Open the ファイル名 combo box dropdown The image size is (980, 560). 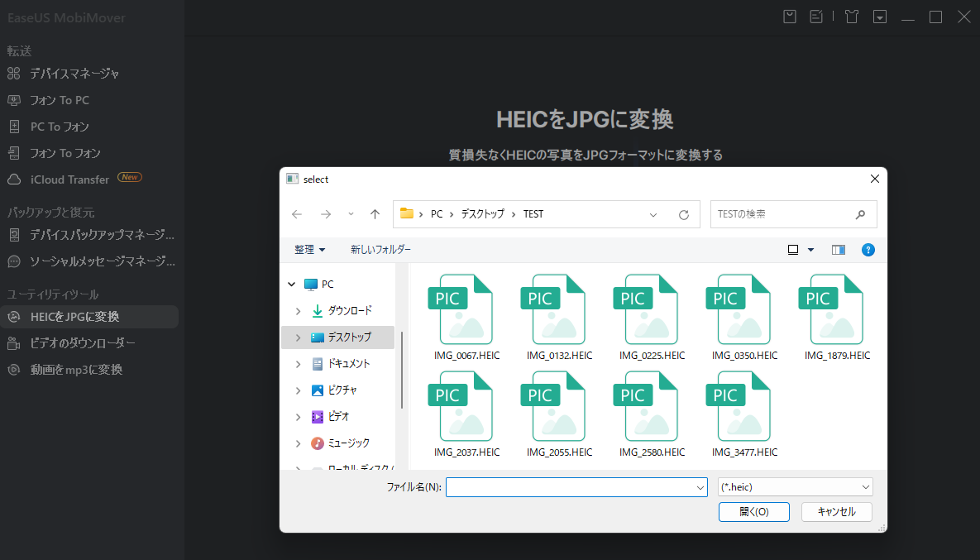pos(699,486)
